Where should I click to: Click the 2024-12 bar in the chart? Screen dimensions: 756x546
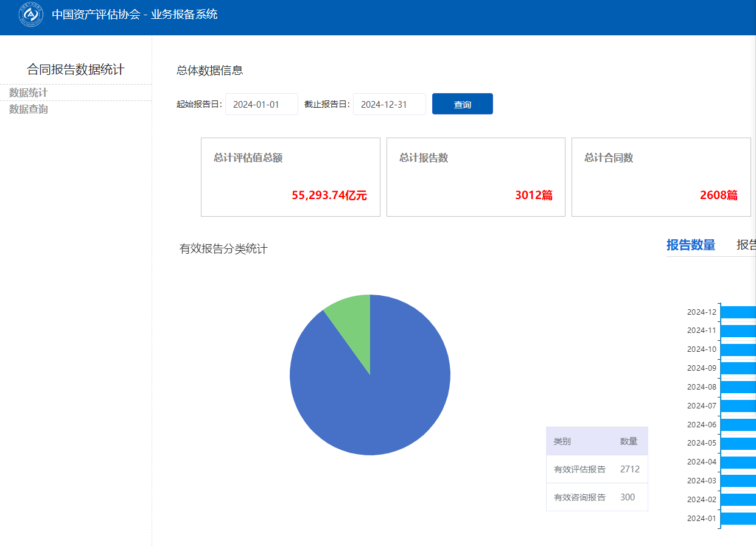(x=738, y=312)
